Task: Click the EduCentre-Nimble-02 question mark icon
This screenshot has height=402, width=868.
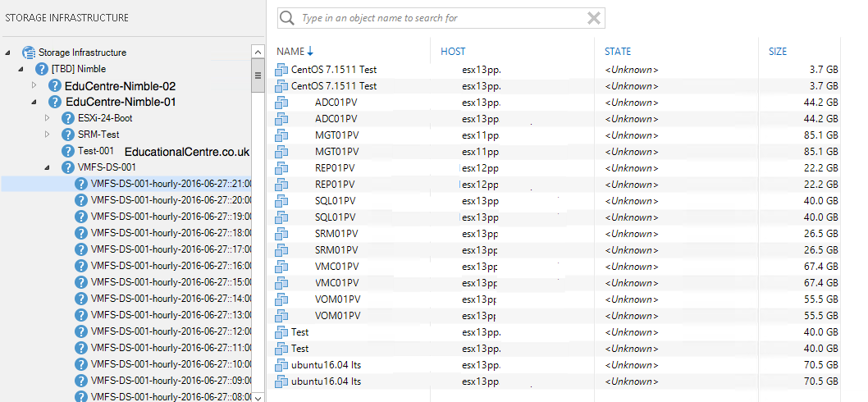Action: (55, 86)
